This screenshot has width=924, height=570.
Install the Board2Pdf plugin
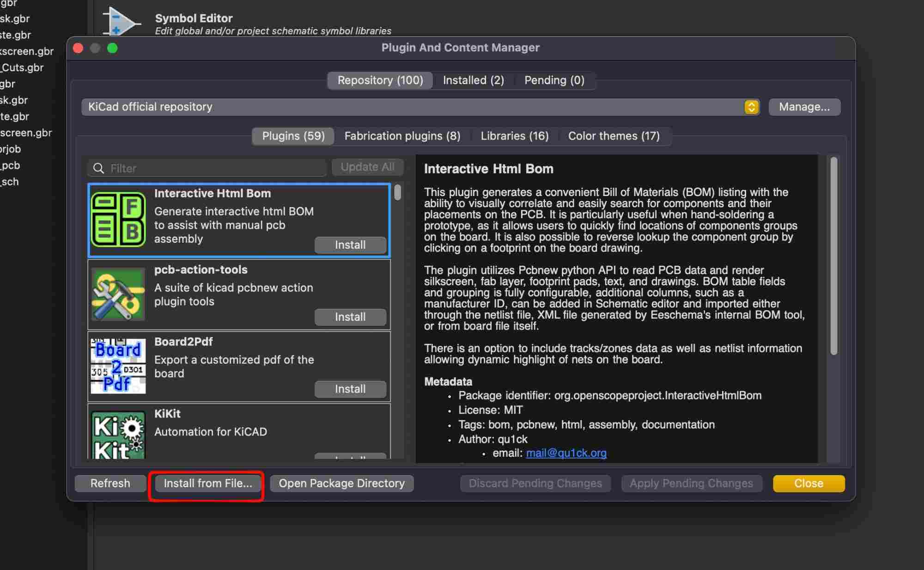pyautogui.click(x=350, y=389)
